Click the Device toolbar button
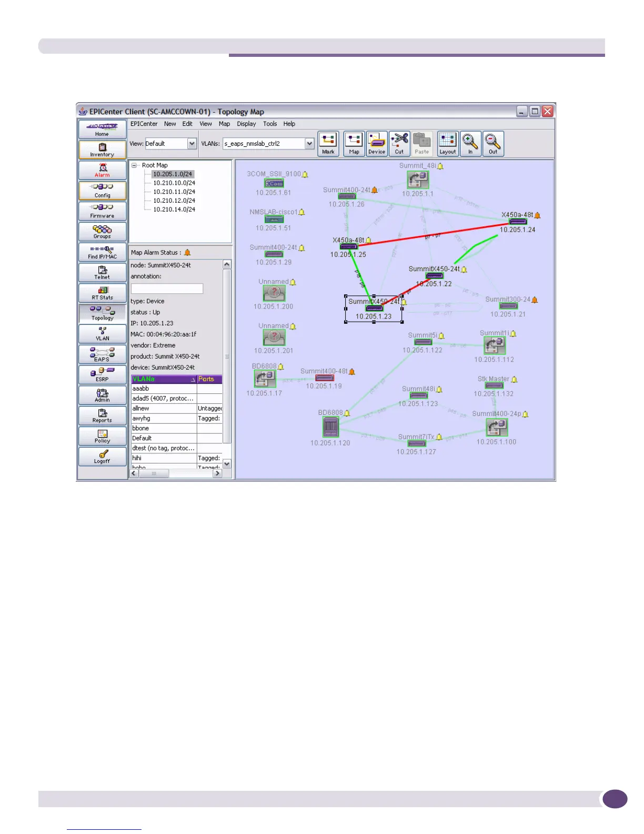 377,144
